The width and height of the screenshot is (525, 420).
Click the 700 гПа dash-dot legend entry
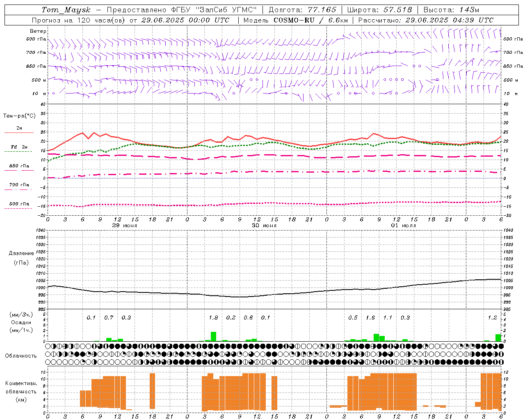pyautogui.click(x=19, y=185)
